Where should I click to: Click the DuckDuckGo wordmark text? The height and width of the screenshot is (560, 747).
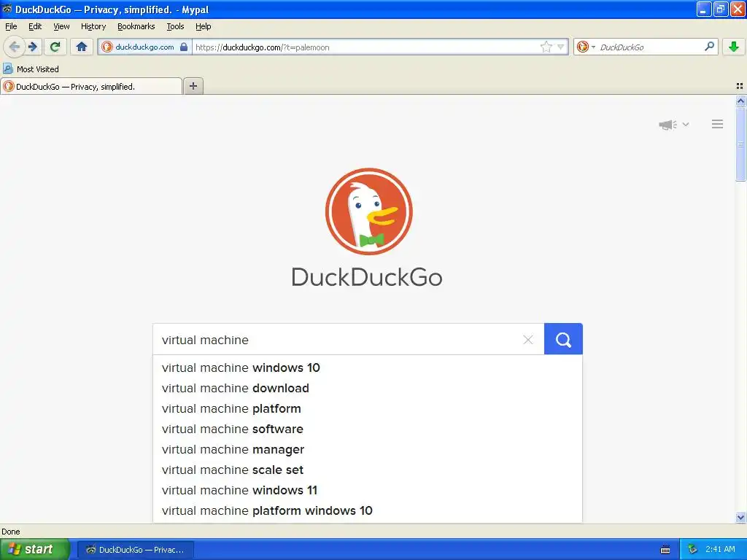(x=367, y=277)
